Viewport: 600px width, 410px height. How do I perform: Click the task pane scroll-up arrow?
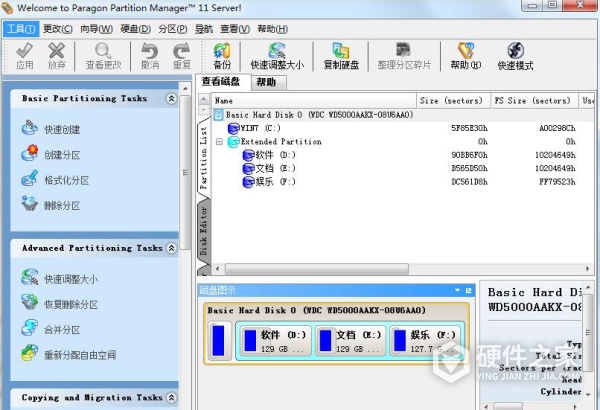point(186,89)
